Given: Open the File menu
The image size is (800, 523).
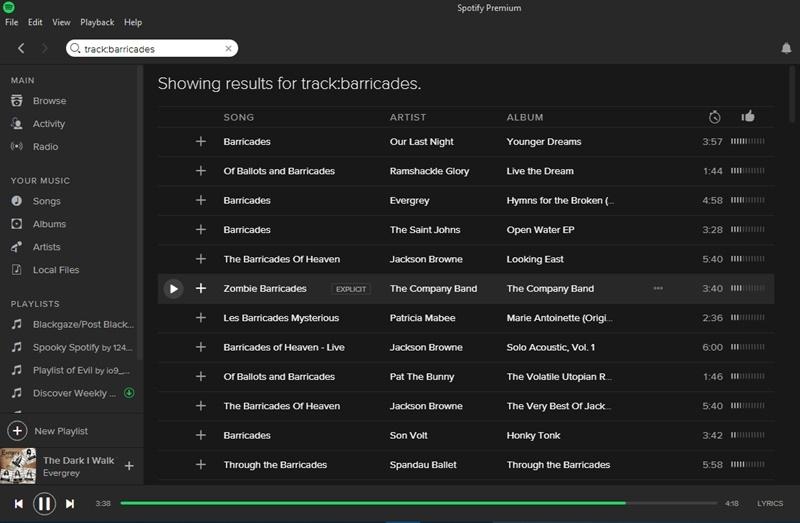Looking at the screenshot, I should point(11,22).
